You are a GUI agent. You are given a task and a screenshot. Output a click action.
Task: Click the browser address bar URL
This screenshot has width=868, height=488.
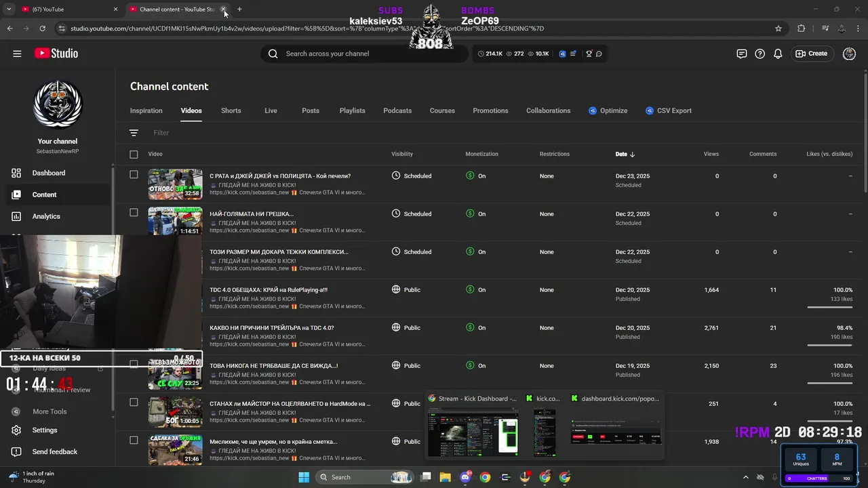pyautogui.click(x=307, y=28)
